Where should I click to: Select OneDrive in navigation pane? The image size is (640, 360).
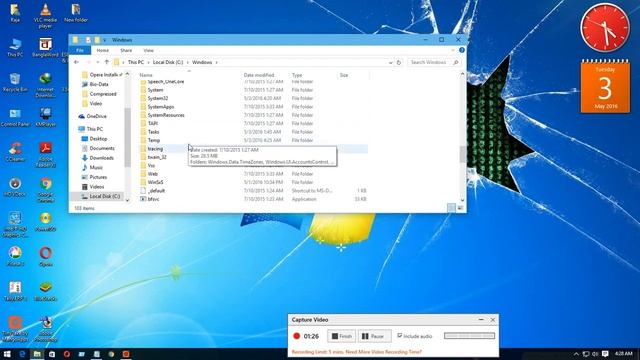tap(97, 116)
